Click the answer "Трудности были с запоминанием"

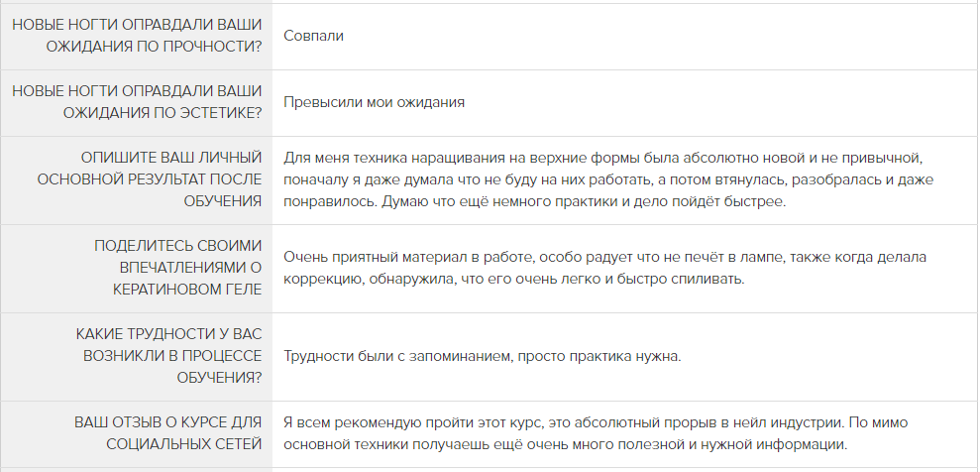pyautogui.click(x=483, y=356)
